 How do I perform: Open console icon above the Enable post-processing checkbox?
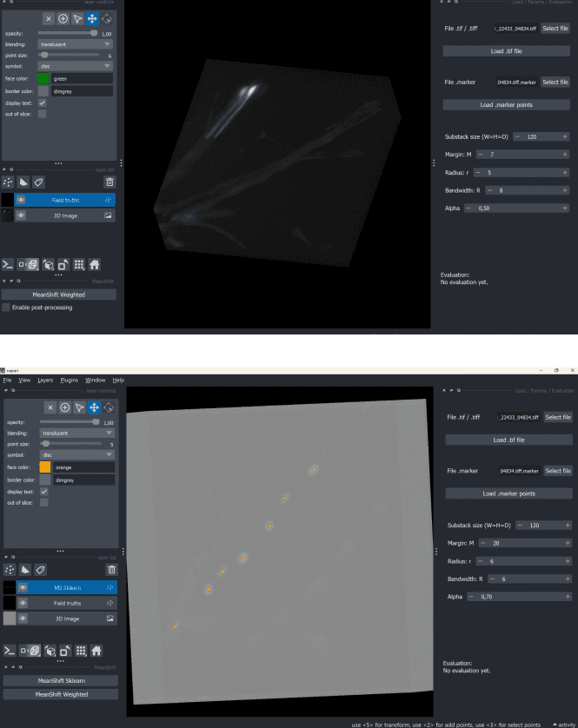click(x=8, y=265)
